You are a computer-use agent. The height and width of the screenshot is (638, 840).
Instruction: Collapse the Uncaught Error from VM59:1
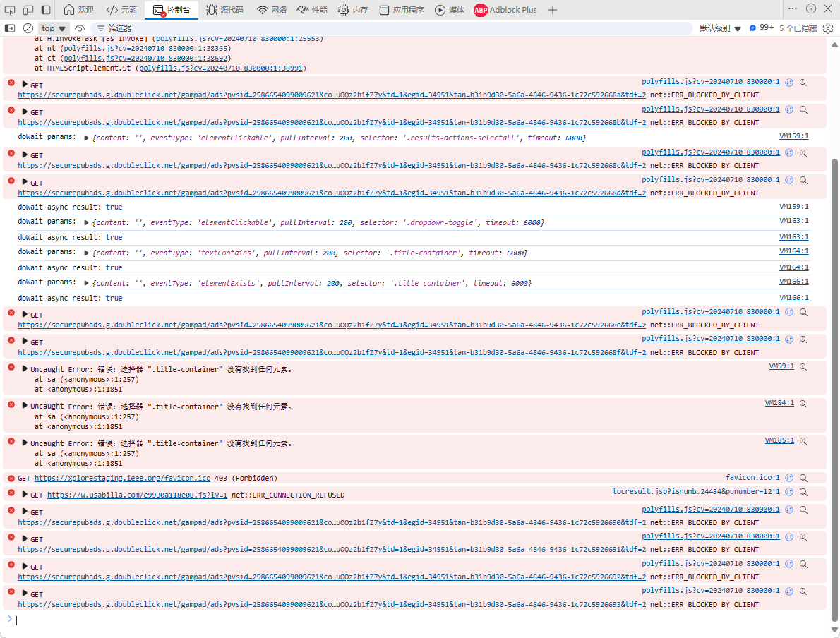coord(25,368)
